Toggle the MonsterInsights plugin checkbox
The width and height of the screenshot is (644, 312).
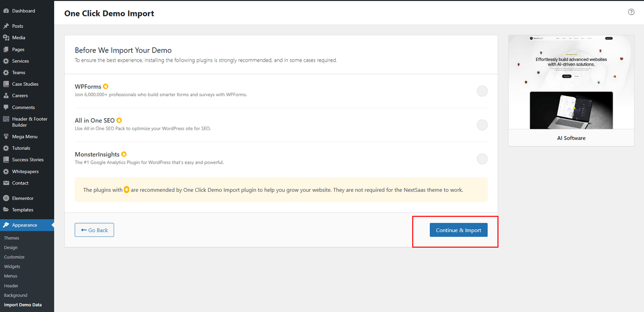482,159
